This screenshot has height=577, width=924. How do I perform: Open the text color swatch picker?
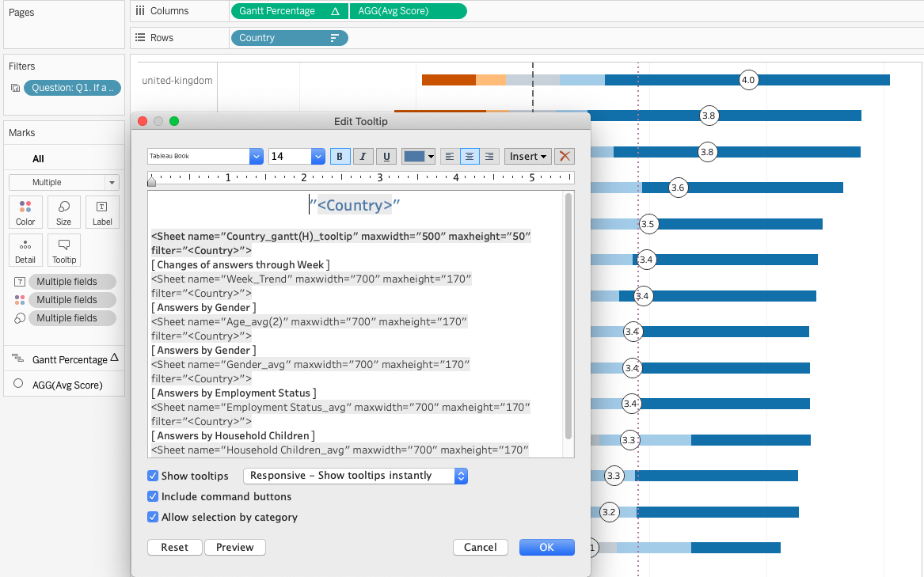pos(418,157)
